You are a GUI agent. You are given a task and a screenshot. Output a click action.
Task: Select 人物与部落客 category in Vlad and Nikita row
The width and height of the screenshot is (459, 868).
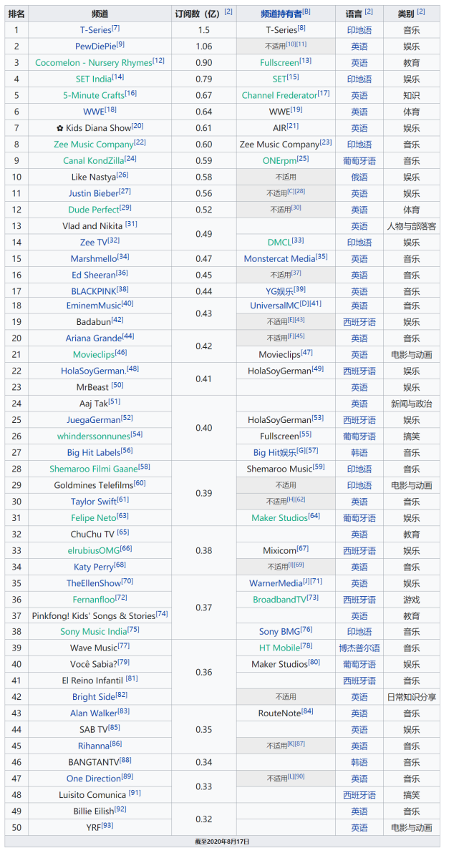click(x=412, y=226)
